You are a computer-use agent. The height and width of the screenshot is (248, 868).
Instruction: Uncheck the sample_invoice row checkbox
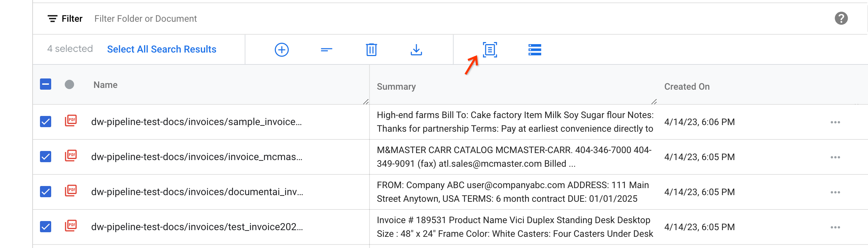tap(46, 122)
